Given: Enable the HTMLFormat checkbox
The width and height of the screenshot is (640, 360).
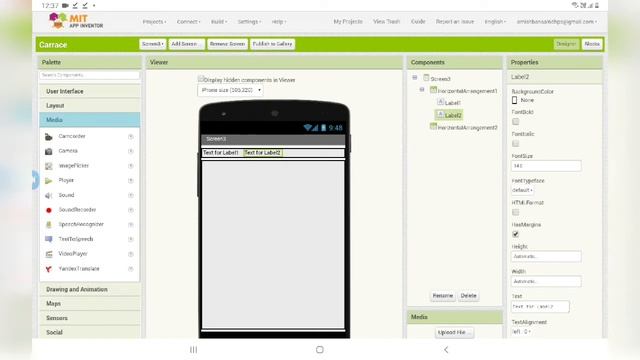Looking at the screenshot, I should (516, 212).
